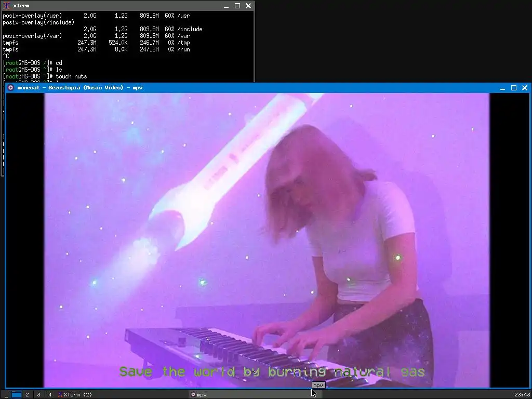The height and width of the screenshot is (399, 532).
Task: Click the xterm window title text
Action: pos(21,6)
